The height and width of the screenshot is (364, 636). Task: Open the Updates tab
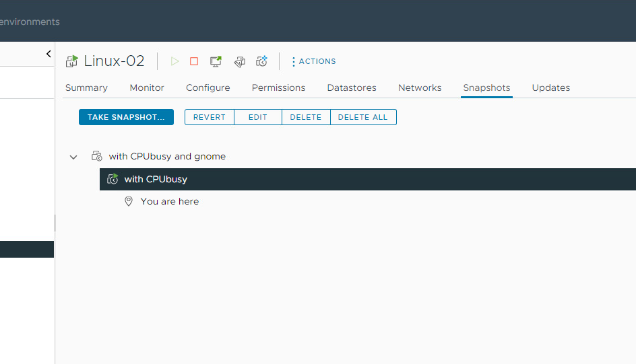(551, 88)
